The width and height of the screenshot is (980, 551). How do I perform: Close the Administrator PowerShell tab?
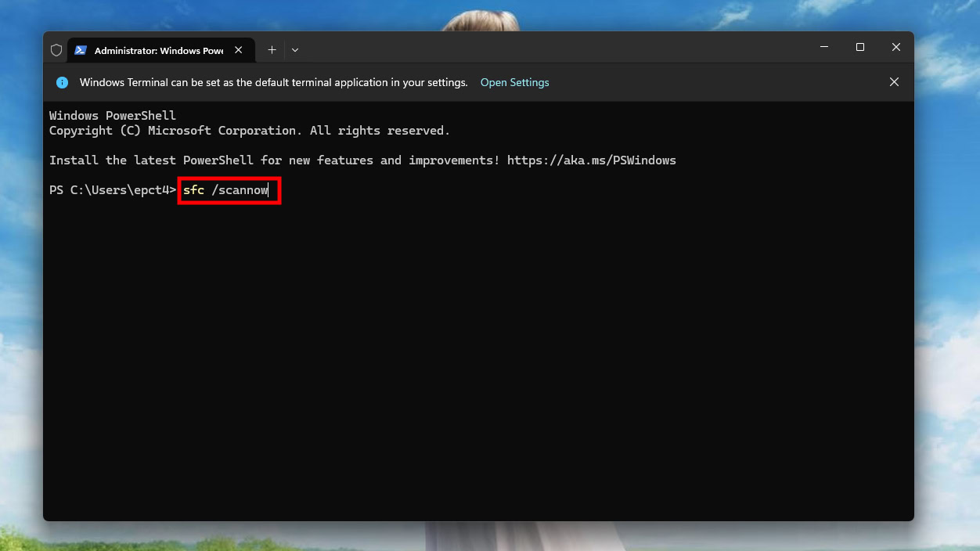click(239, 50)
